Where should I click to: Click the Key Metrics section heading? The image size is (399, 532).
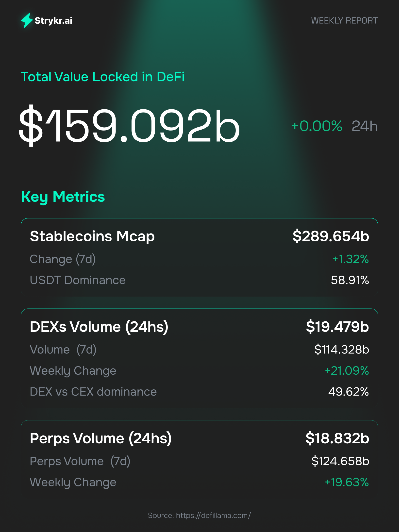point(63,197)
